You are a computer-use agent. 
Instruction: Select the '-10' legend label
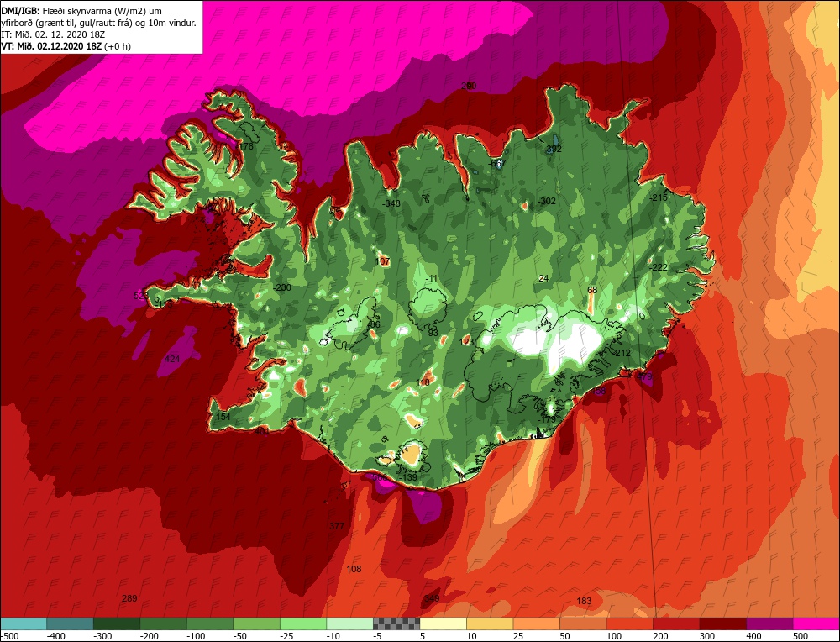click(x=333, y=636)
